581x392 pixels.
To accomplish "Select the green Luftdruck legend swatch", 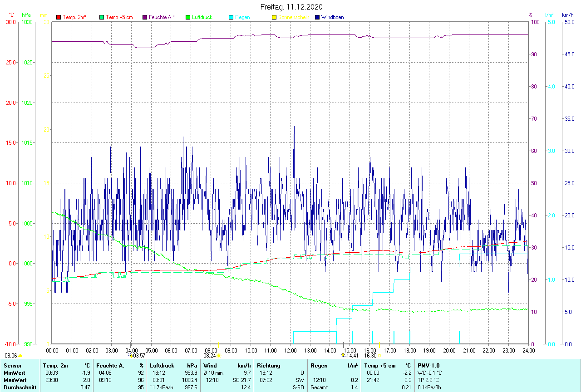I will [188, 17].
